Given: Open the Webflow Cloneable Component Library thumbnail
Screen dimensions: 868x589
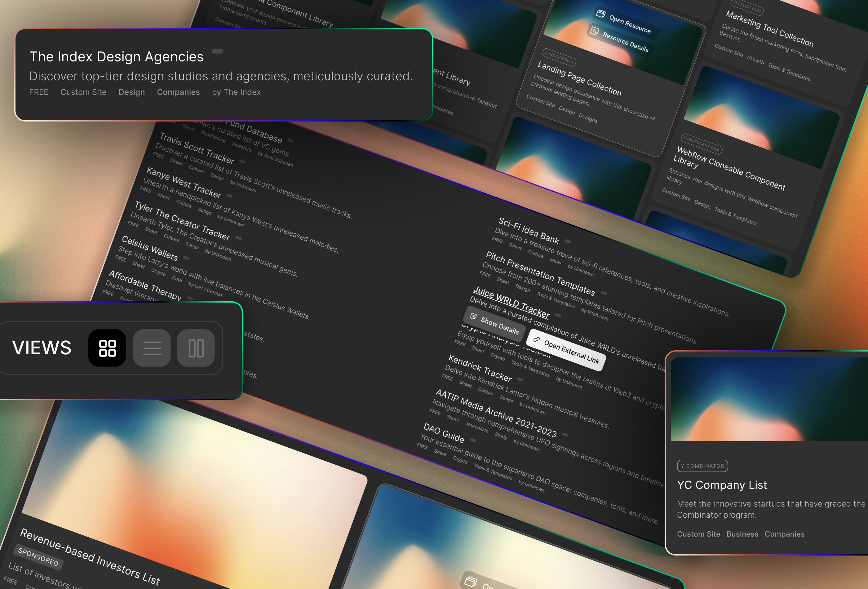Looking at the screenshot, I should [762, 117].
